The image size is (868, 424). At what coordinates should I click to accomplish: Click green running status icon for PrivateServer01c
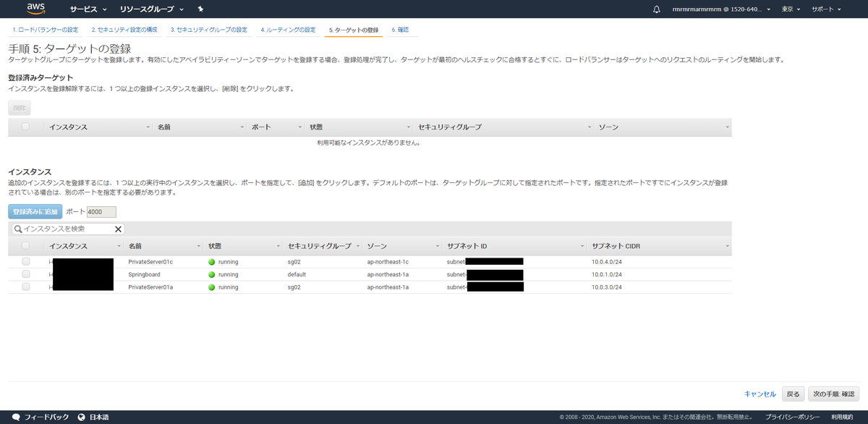tap(212, 262)
